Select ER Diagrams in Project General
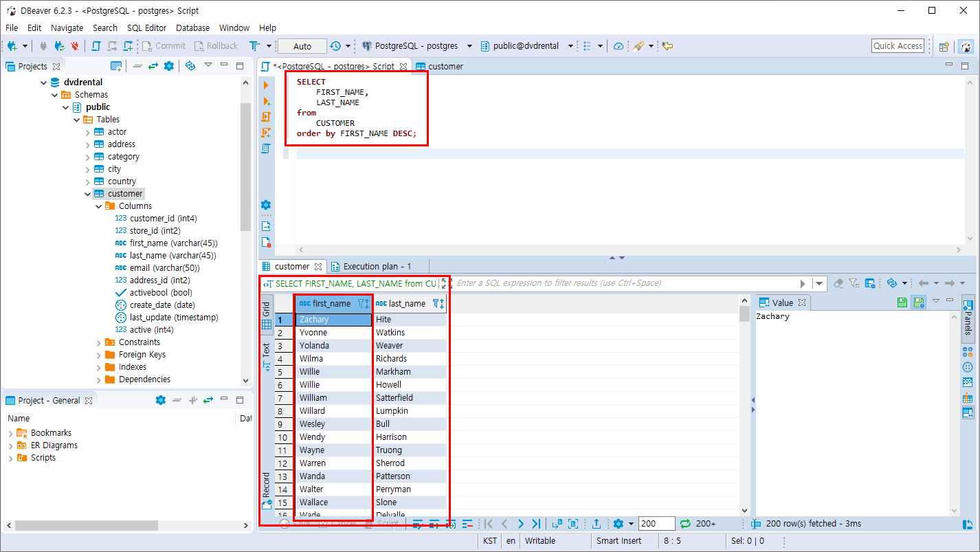Image resolution: width=980 pixels, height=552 pixels. point(54,445)
